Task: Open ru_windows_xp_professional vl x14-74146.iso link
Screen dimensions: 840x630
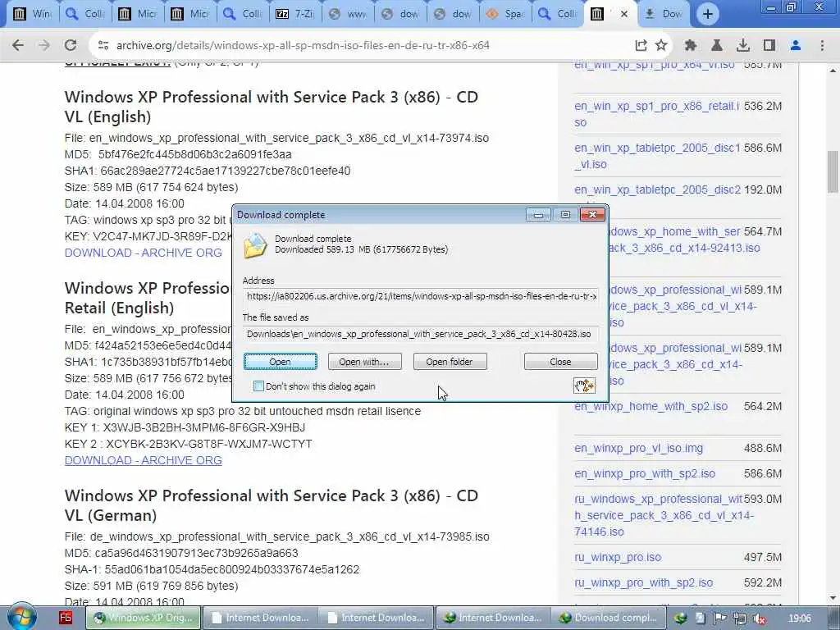Action: tap(659, 515)
